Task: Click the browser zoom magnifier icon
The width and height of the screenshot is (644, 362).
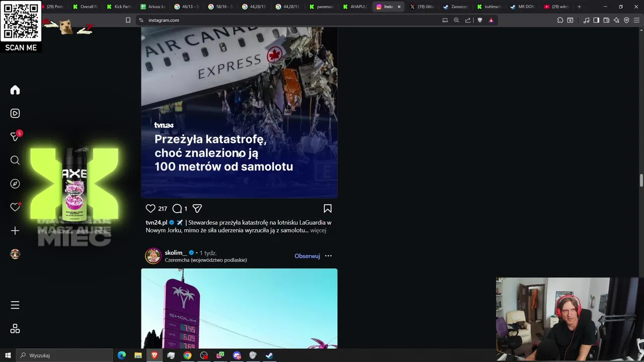Action: pyautogui.click(x=456, y=20)
